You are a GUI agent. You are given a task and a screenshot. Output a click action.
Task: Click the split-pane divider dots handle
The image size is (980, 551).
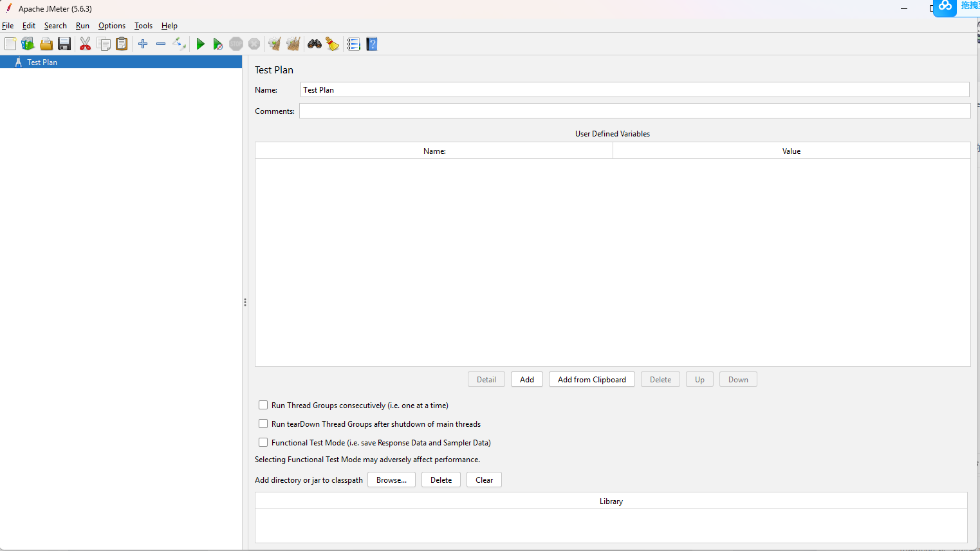point(245,302)
